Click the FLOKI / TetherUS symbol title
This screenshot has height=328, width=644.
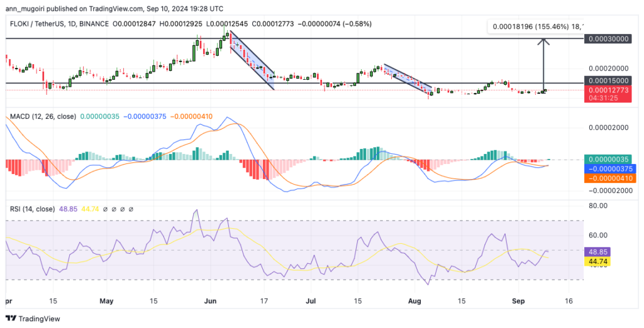click(36, 24)
